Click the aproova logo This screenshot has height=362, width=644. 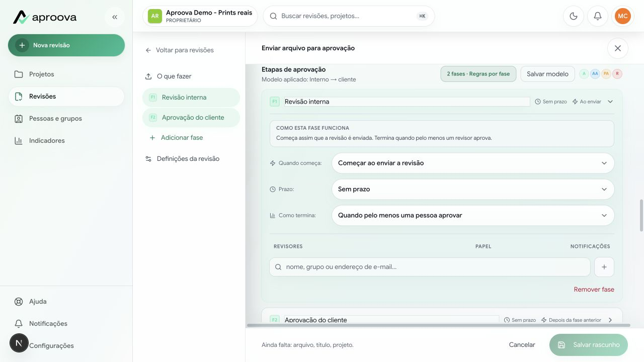pos(45,17)
